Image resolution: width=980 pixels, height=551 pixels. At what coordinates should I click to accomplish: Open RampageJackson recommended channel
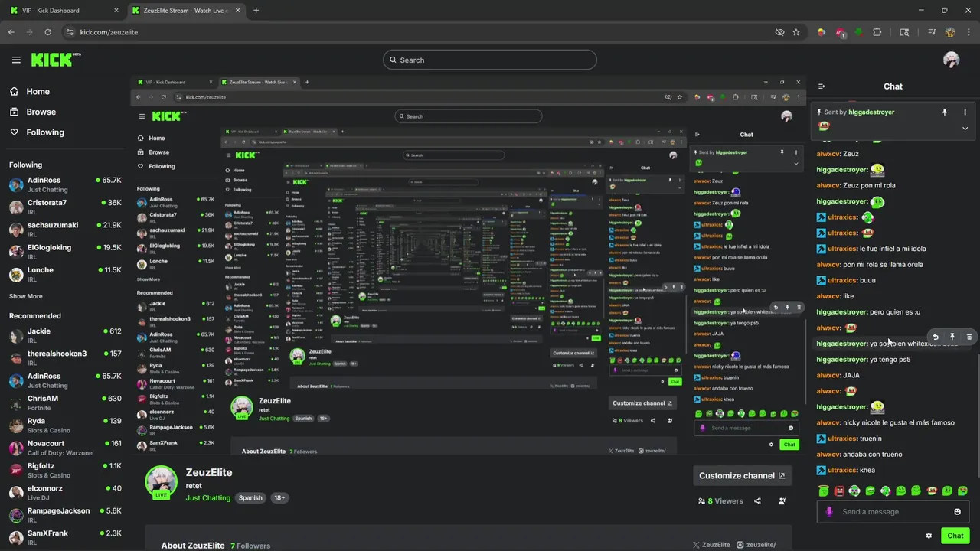65,515
